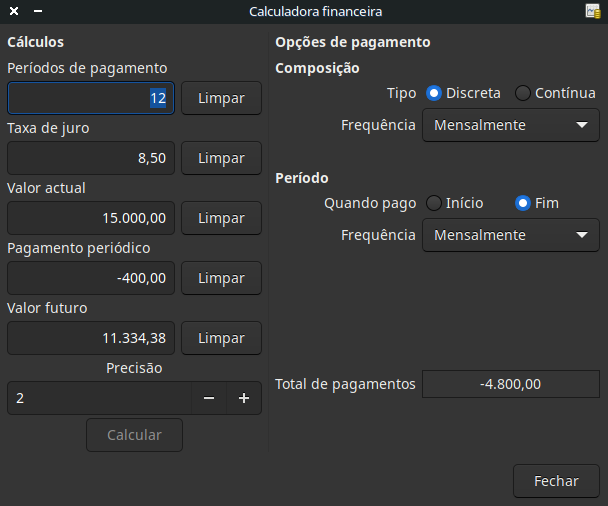
Task: Click the Valor actual label
Action: (46, 188)
